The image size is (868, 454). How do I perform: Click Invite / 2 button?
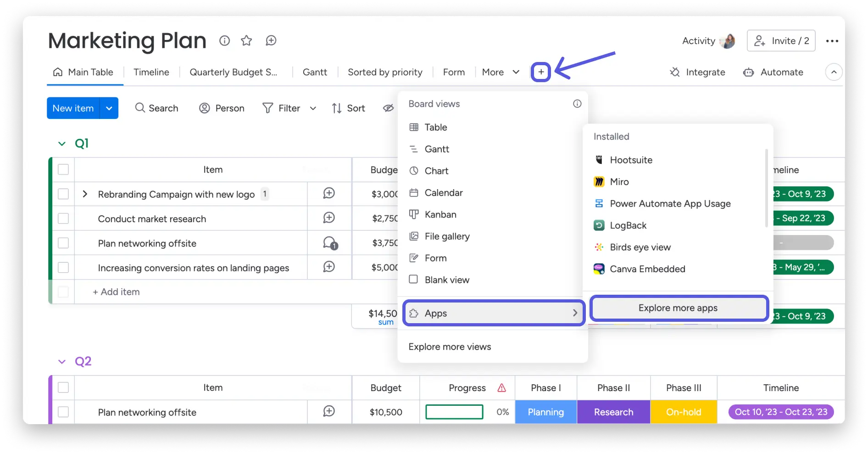click(781, 41)
